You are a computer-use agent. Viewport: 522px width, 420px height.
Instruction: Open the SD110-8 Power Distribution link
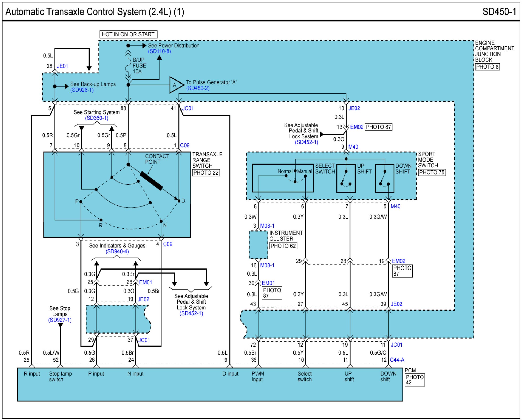[x=159, y=51]
